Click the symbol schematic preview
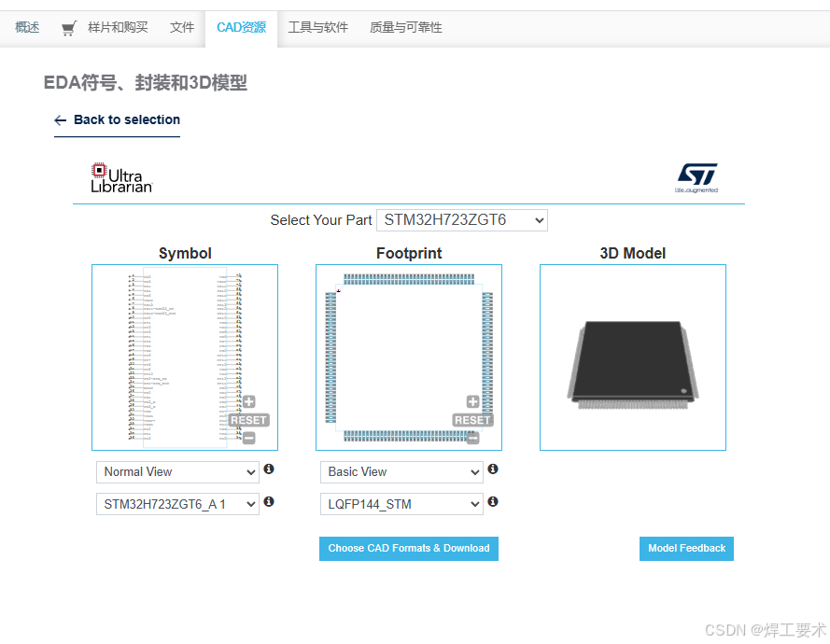The width and height of the screenshot is (830, 644). coord(185,357)
